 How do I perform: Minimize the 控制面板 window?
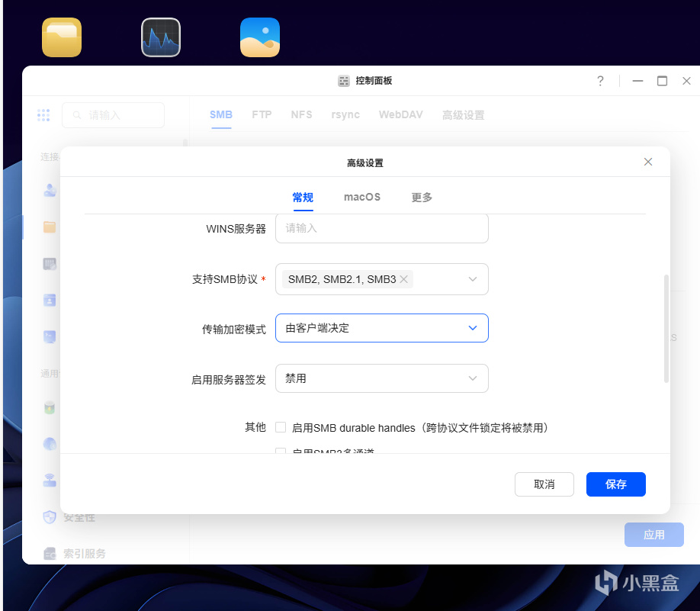[637, 81]
